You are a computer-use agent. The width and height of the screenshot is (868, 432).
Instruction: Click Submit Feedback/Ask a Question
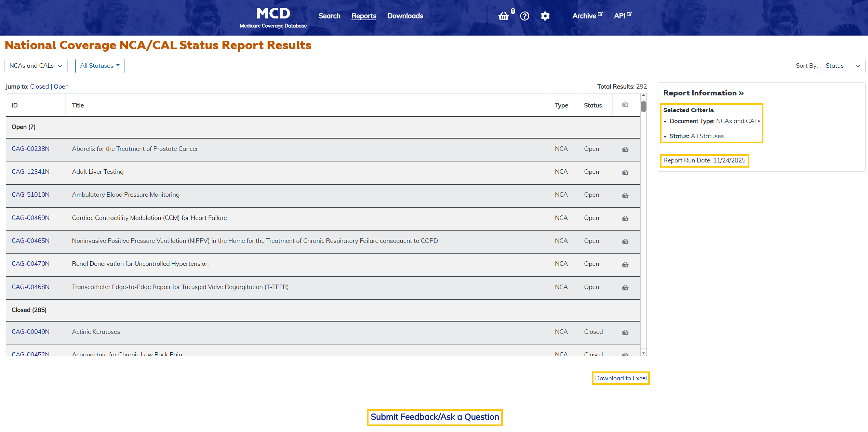(x=434, y=417)
